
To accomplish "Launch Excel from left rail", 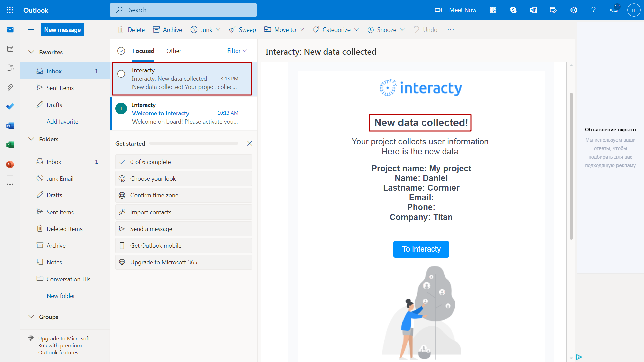I will pos(10,145).
